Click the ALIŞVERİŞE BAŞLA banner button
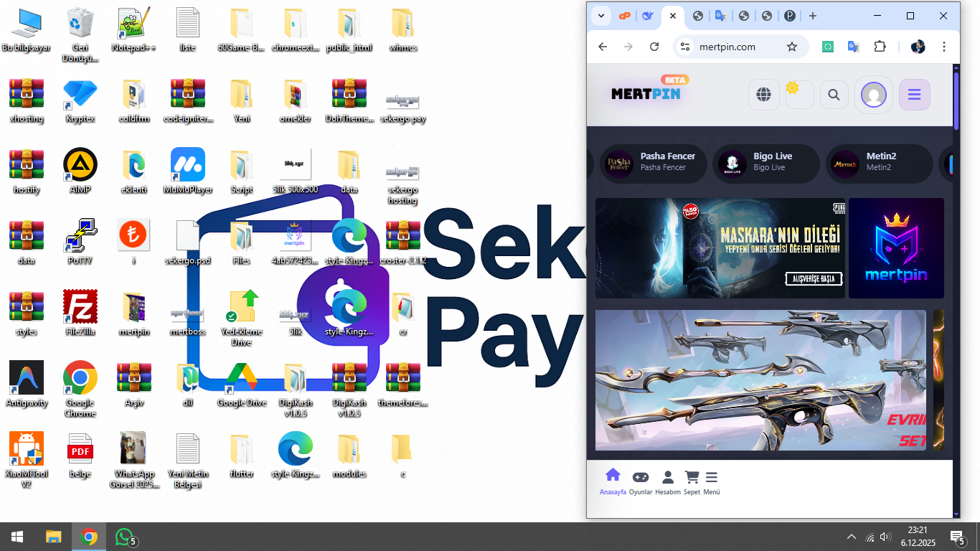This screenshot has height=551, width=980. coord(813,278)
